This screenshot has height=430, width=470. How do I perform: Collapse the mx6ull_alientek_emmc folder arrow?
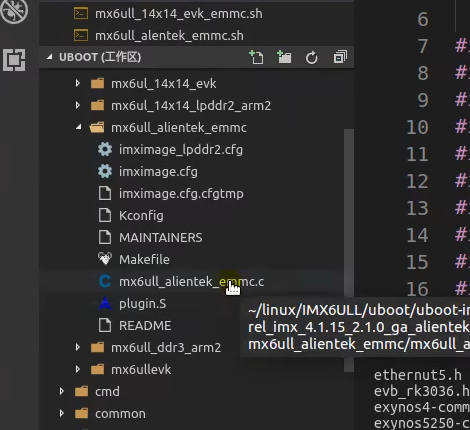tap(78, 127)
